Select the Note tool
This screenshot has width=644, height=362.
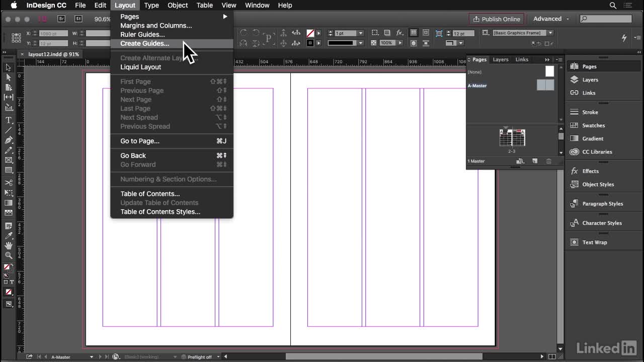[x=9, y=226]
